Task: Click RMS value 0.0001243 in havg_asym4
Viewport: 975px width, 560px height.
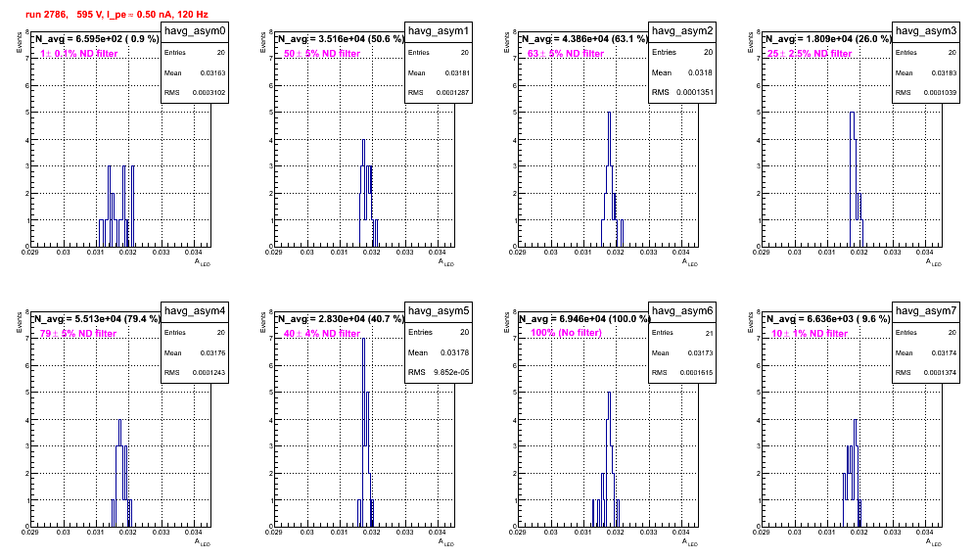Action: click(209, 372)
